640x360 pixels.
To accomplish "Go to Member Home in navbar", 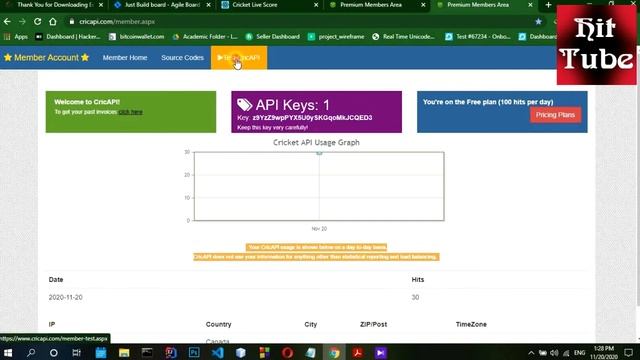I will point(125,58).
